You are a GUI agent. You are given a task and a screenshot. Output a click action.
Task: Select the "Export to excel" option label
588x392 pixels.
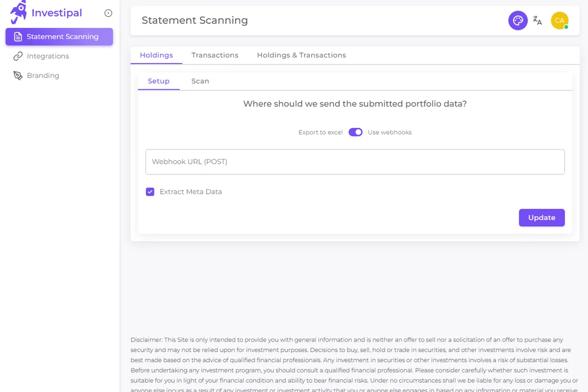point(320,132)
